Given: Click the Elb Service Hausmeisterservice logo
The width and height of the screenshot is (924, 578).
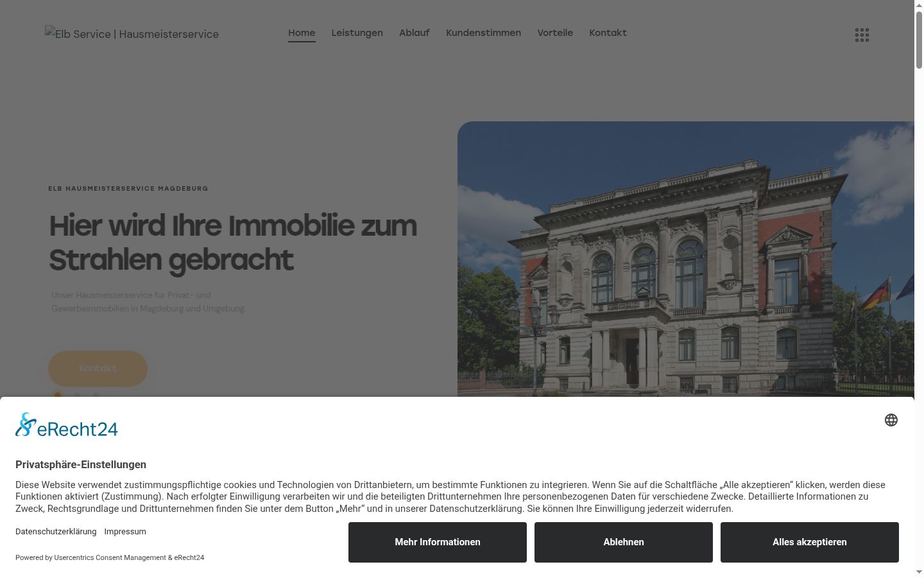Looking at the screenshot, I should (x=132, y=34).
